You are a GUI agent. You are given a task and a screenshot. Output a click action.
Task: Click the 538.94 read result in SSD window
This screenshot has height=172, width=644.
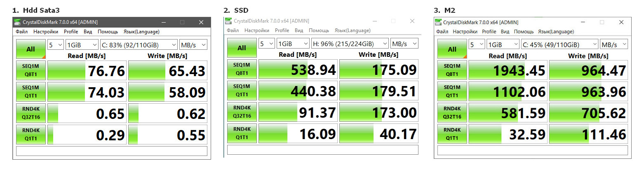(298, 69)
